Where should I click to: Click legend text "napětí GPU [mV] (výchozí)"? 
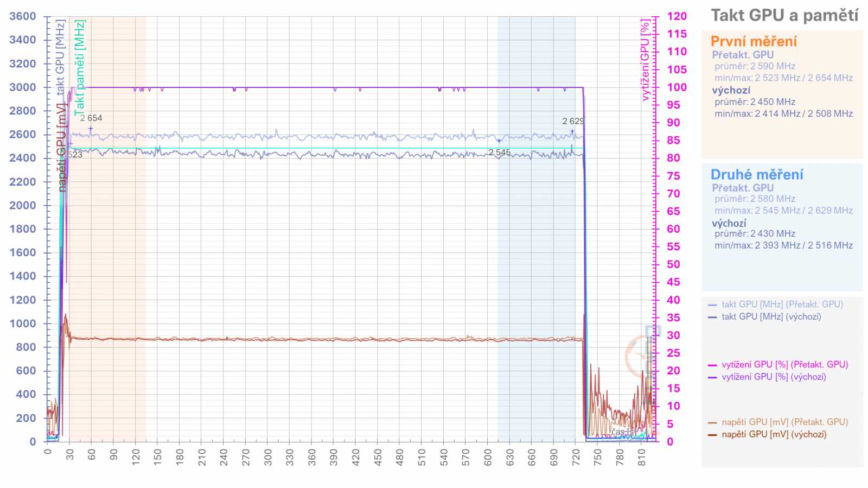click(x=774, y=434)
